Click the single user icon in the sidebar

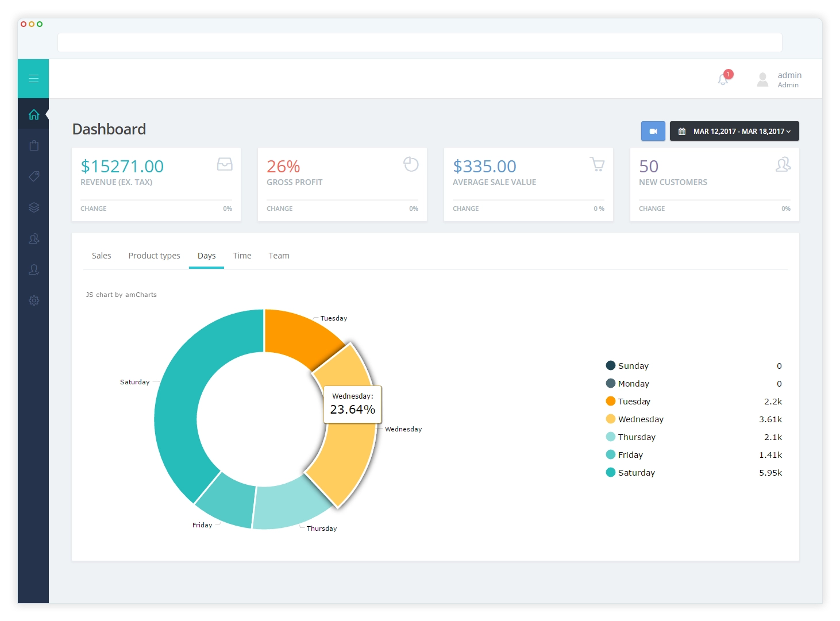pos(33,269)
